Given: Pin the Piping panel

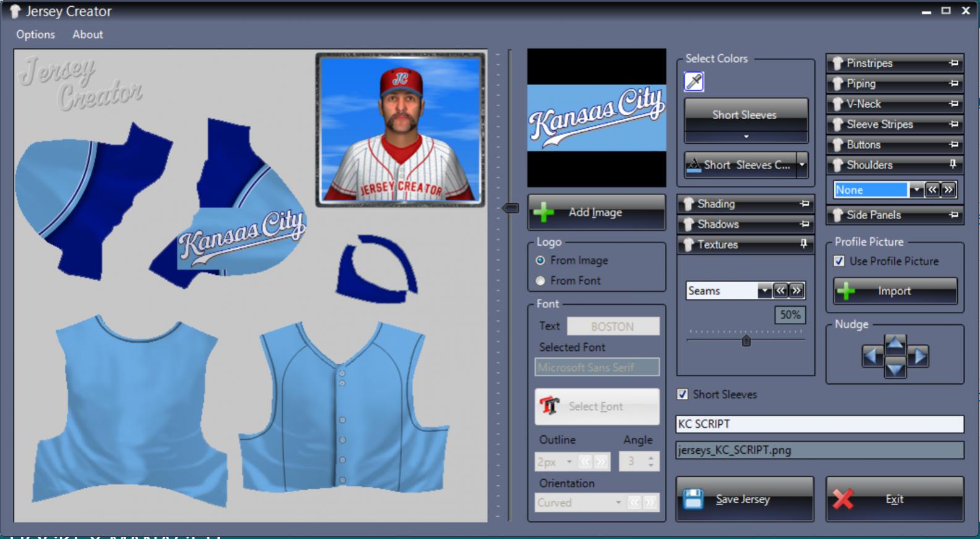Looking at the screenshot, I should tap(953, 83).
